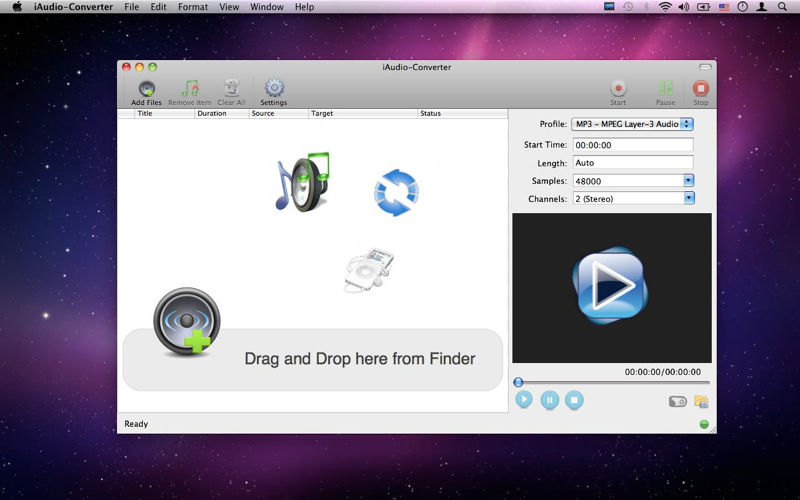The height and width of the screenshot is (500, 800).
Task: Click the US flag input source icon
Action: pos(723,7)
